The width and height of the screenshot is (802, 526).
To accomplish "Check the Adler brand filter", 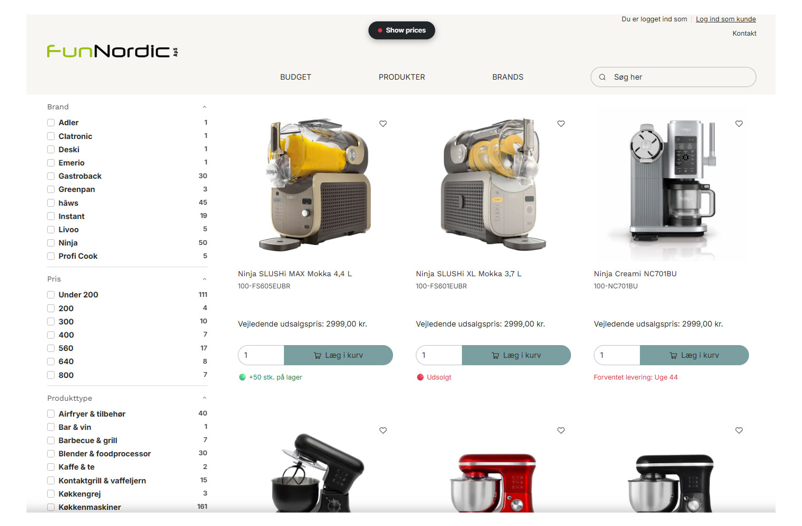I will coord(51,122).
